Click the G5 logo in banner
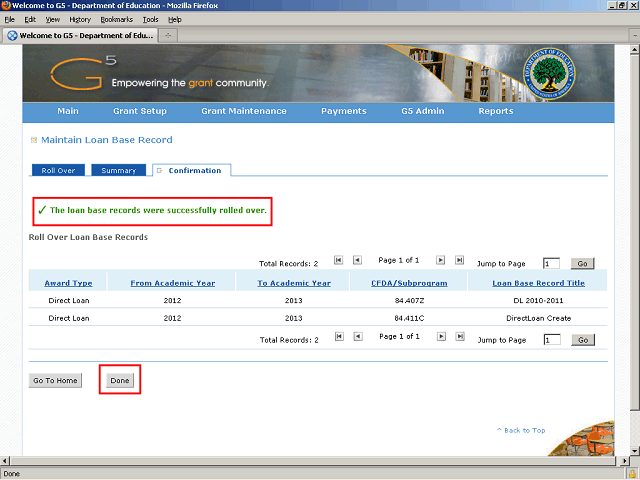The width and height of the screenshot is (640, 480). click(x=83, y=73)
